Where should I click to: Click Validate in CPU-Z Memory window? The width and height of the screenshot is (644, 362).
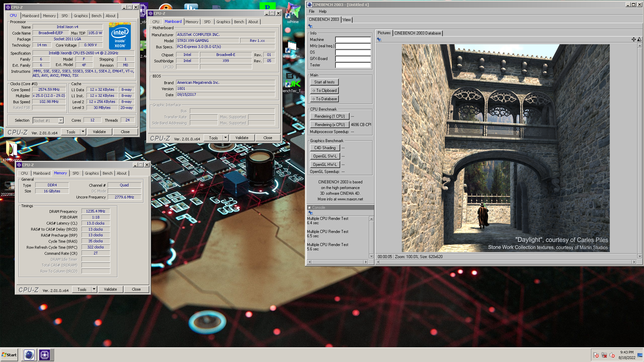[111, 289]
